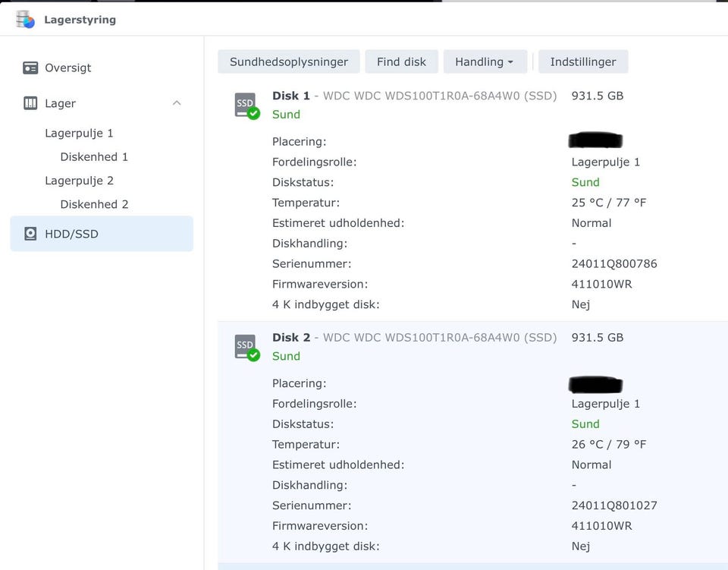Select the Disk 1 header row
Screen dimensions: 728x570
[414, 96]
